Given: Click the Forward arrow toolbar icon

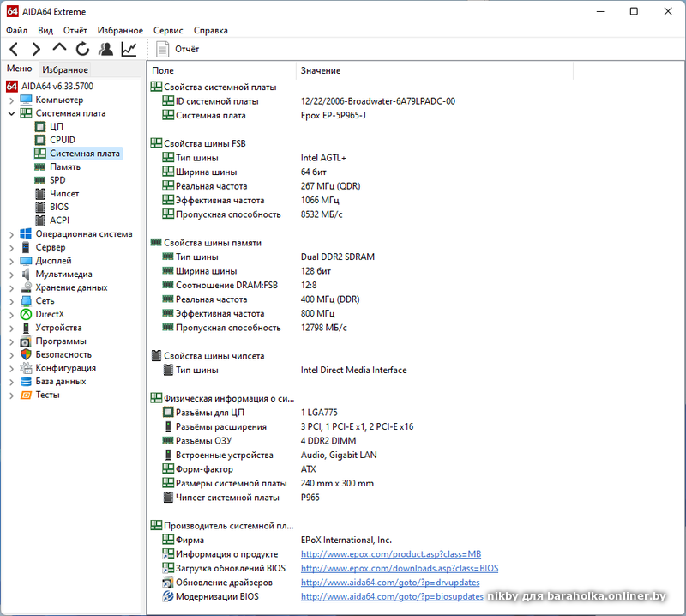Looking at the screenshot, I should (36, 49).
